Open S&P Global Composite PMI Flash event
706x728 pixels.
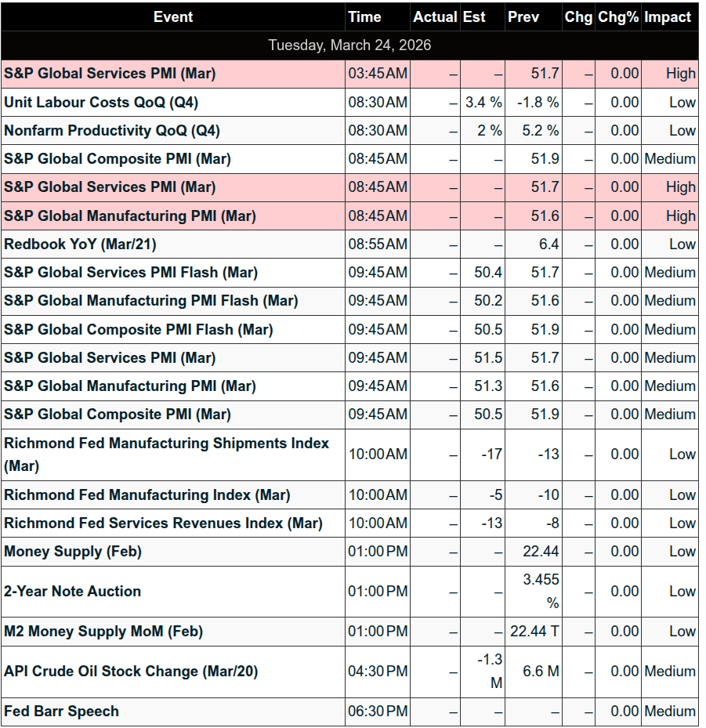139,330
